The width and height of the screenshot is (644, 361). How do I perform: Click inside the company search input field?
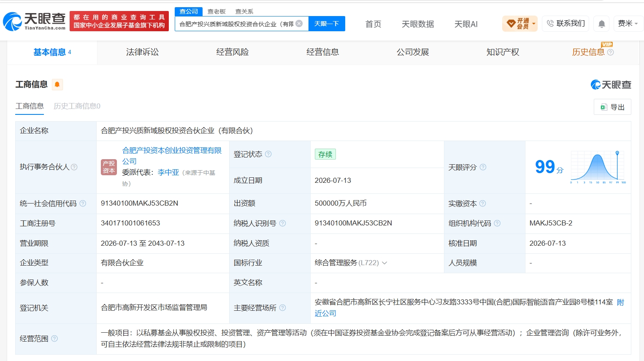236,24
